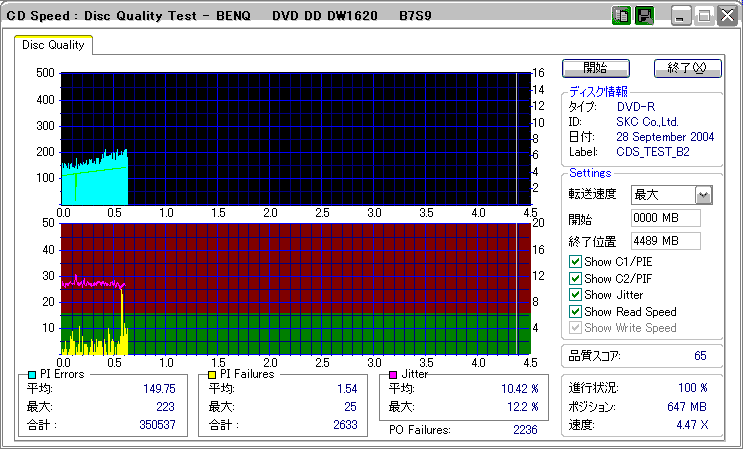Click the magenta Jitter color swatch
Viewport: 743px width, 449px height.
393,375
